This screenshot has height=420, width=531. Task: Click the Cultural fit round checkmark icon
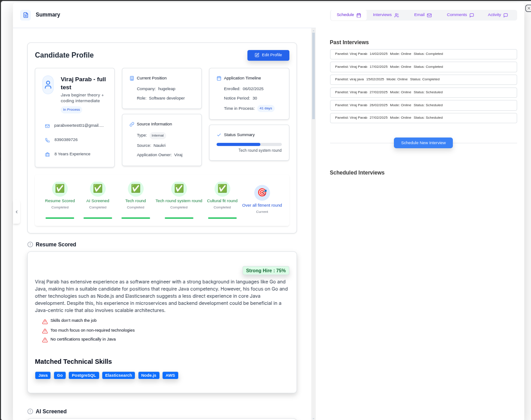pos(222,188)
